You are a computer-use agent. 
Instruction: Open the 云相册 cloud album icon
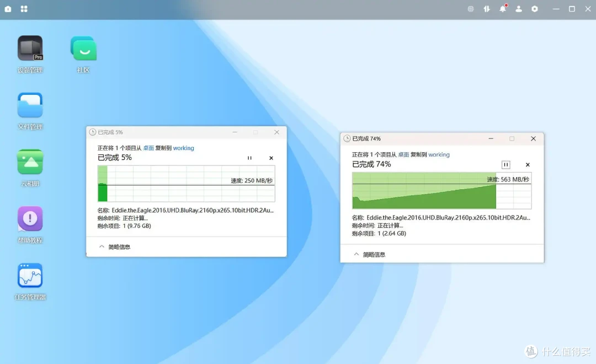(30, 162)
